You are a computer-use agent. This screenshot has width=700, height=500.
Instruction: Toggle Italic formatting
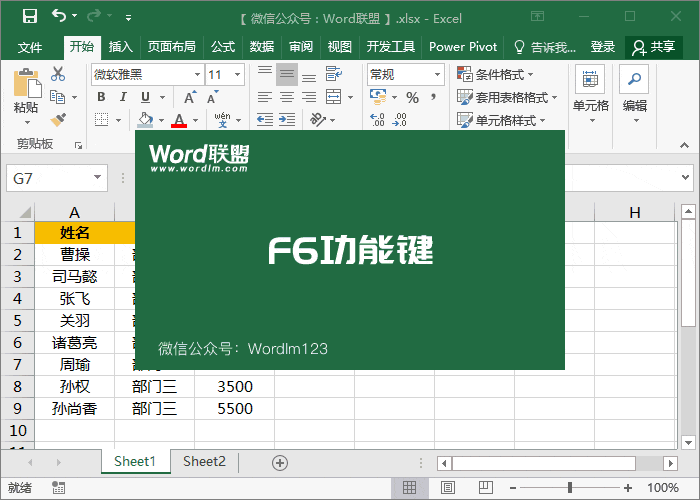pos(123,97)
